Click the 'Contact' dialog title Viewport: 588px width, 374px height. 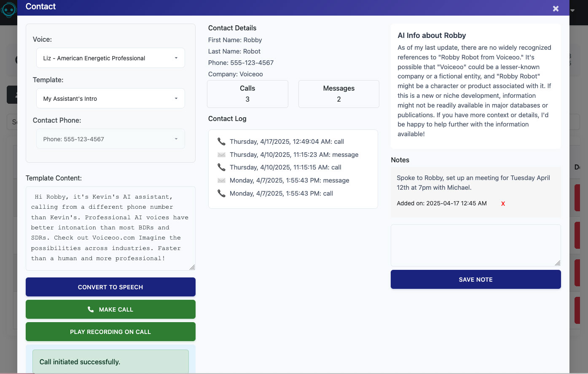coord(40,6)
